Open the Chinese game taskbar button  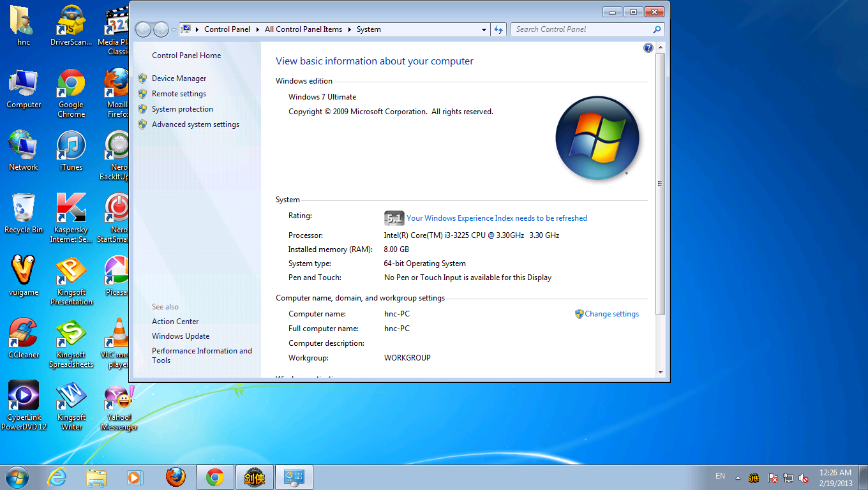255,477
